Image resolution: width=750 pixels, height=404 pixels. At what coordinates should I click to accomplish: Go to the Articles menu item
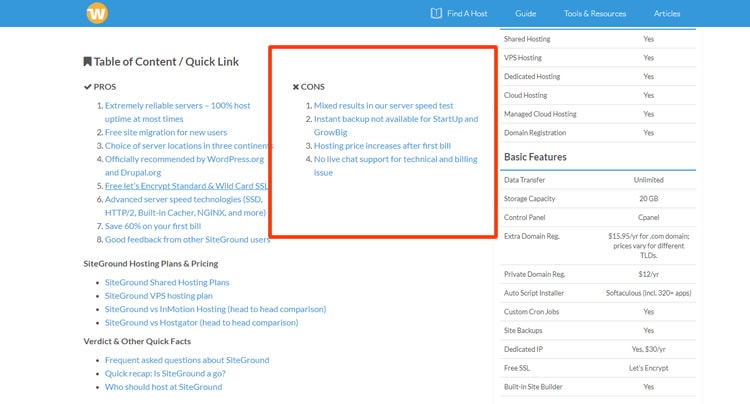[x=667, y=13]
